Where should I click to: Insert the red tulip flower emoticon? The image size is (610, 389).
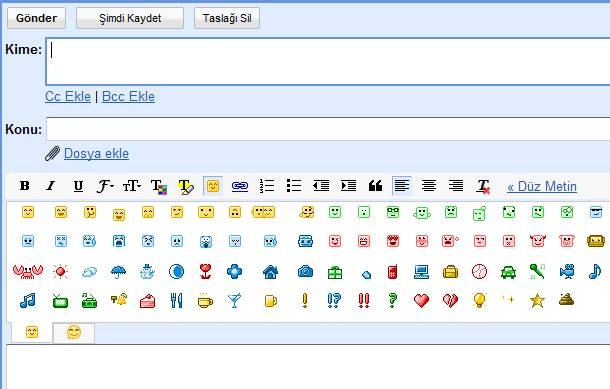pyautogui.click(x=205, y=271)
